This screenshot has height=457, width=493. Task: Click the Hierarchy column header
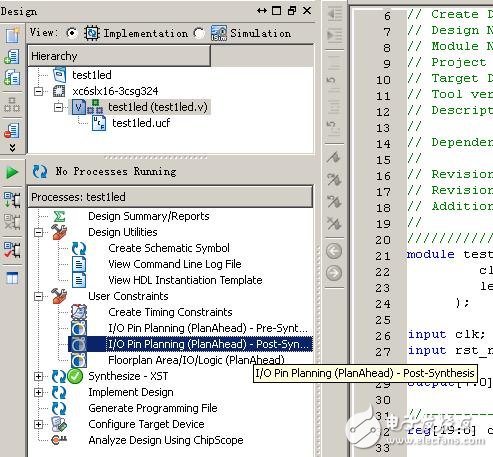coord(119,56)
